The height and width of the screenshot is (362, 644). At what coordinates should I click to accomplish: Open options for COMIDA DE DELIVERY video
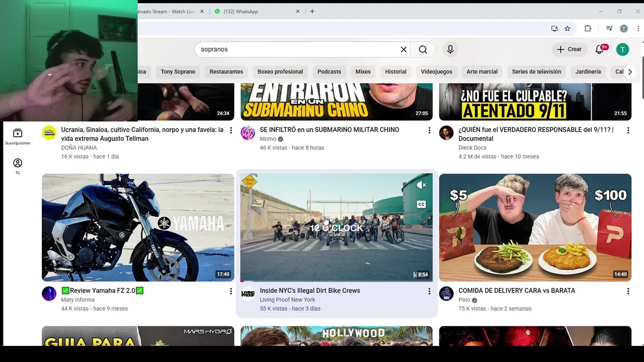tap(628, 292)
